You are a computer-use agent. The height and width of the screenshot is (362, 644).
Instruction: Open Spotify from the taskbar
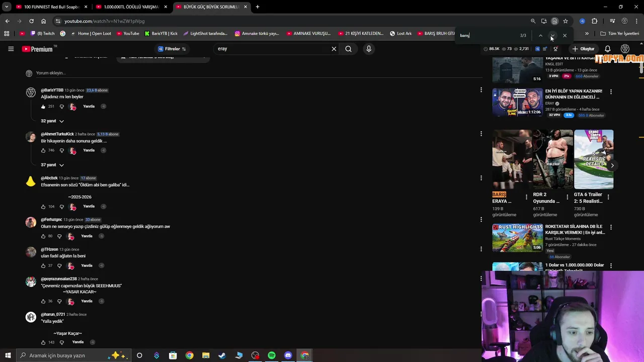pyautogui.click(x=272, y=355)
